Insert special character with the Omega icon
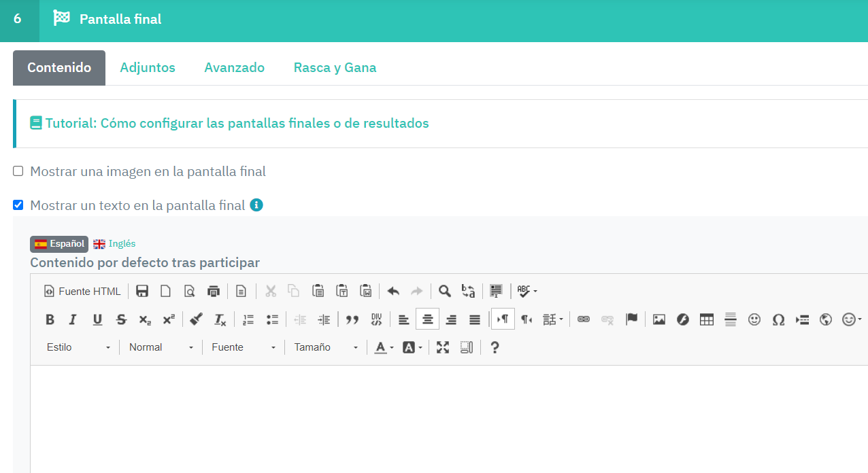868x473 pixels. [x=778, y=319]
